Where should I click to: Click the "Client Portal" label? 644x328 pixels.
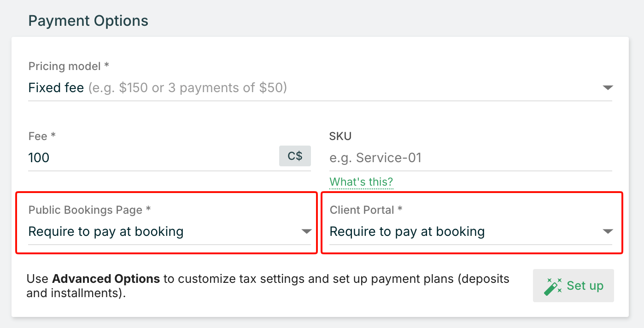(366, 210)
